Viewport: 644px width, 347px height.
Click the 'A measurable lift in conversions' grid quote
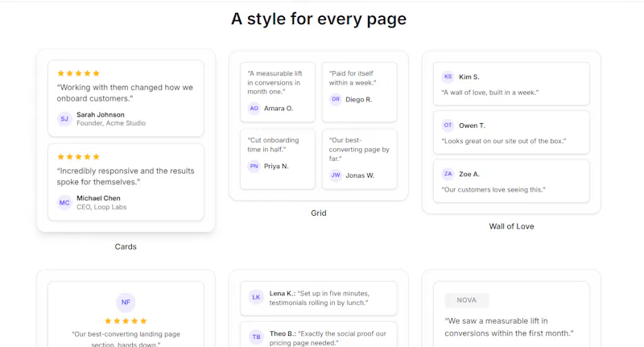tap(275, 83)
